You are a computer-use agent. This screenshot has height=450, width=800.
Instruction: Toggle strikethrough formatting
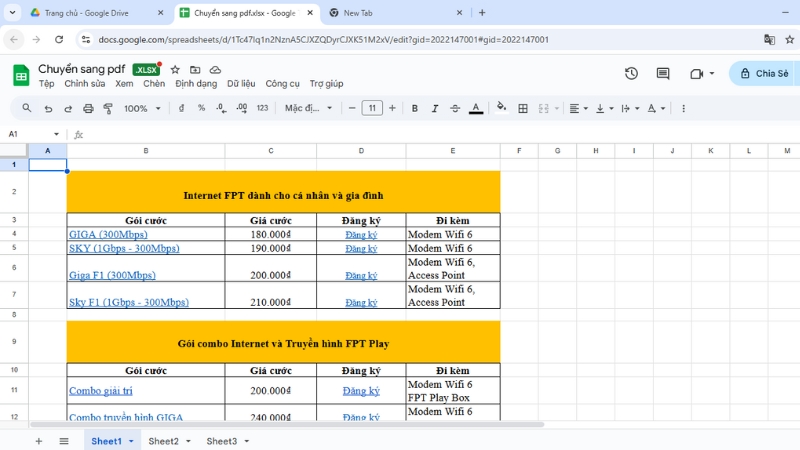tap(455, 108)
